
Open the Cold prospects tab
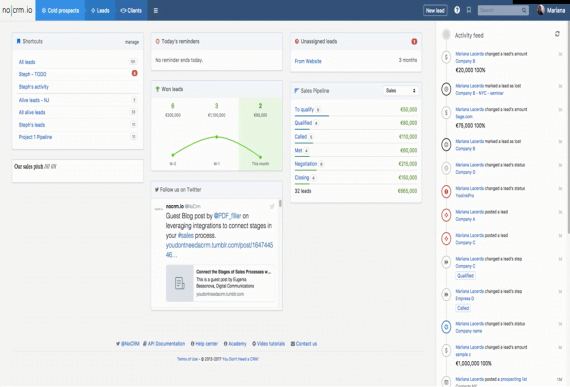[x=60, y=11]
